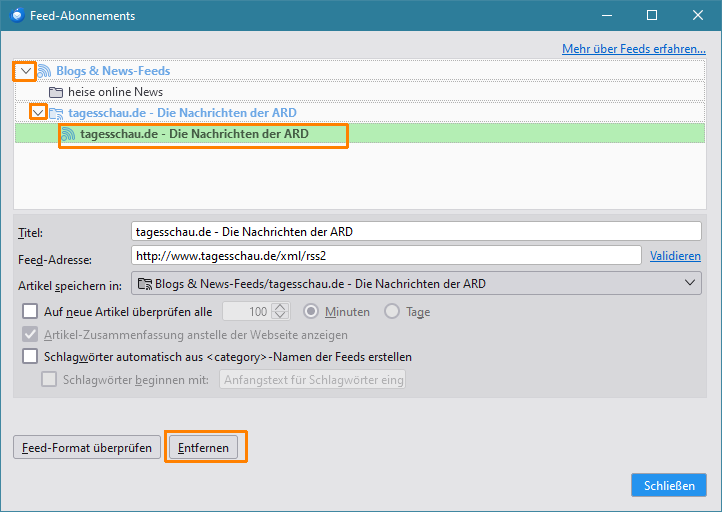Screen dimensions: 722x512
Task: Open the Mehr über Feeds erfahren link
Action: [x=631, y=48]
